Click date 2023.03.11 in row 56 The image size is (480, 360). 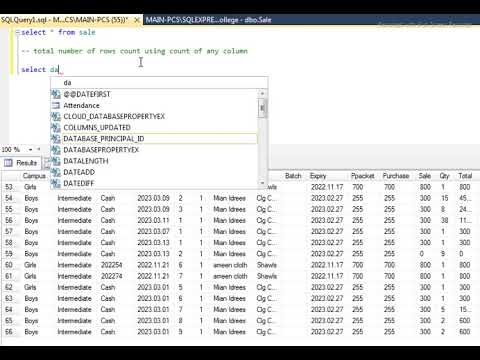coord(153,221)
